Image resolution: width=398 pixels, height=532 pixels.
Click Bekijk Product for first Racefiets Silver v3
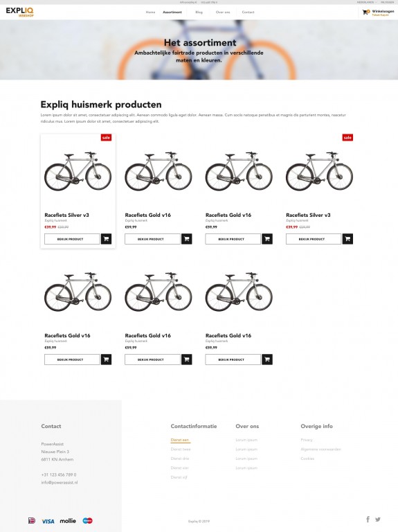72,239
